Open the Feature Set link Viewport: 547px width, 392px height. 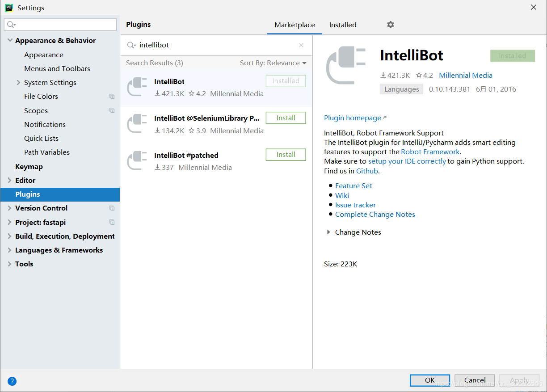pos(353,186)
